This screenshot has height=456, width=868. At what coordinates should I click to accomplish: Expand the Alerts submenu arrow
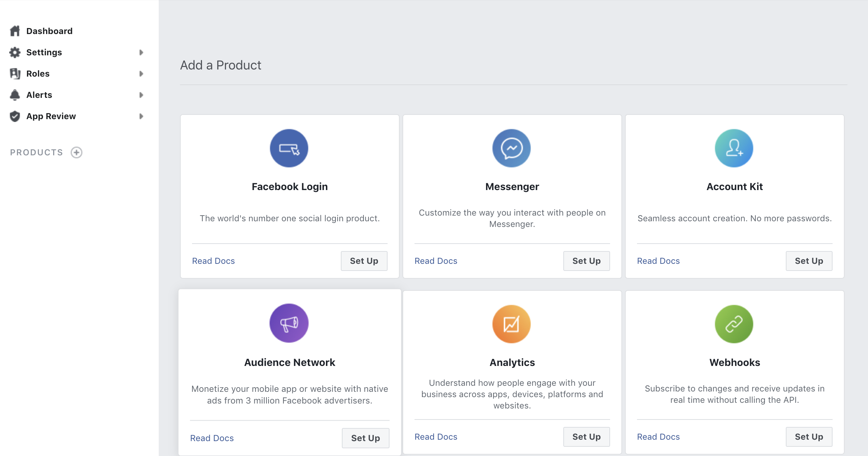(x=141, y=95)
